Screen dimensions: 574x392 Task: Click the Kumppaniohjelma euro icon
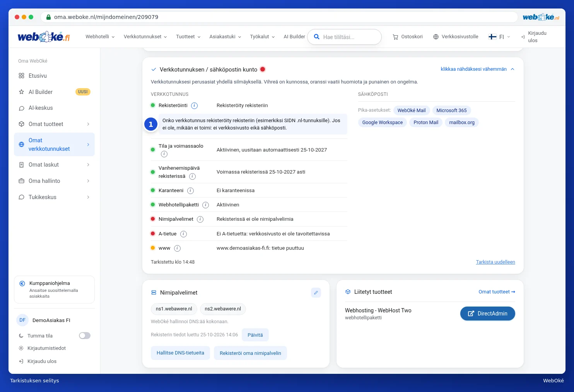[x=22, y=283]
